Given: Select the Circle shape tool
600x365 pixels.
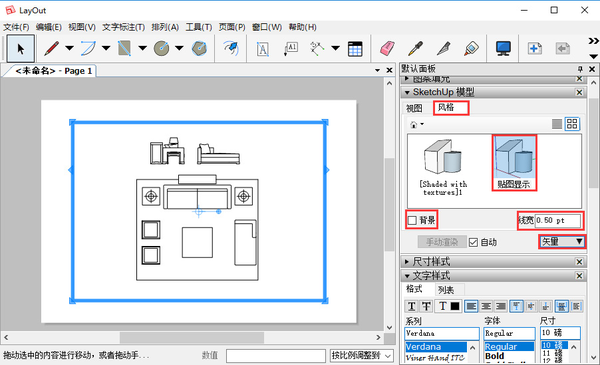Looking at the screenshot, I should tap(161, 49).
